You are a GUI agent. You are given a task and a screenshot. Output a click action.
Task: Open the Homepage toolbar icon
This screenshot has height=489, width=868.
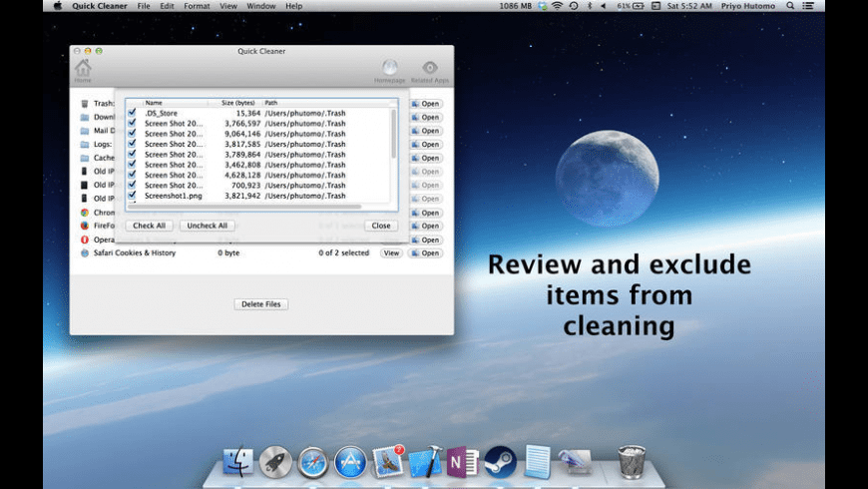pyautogui.click(x=389, y=68)
